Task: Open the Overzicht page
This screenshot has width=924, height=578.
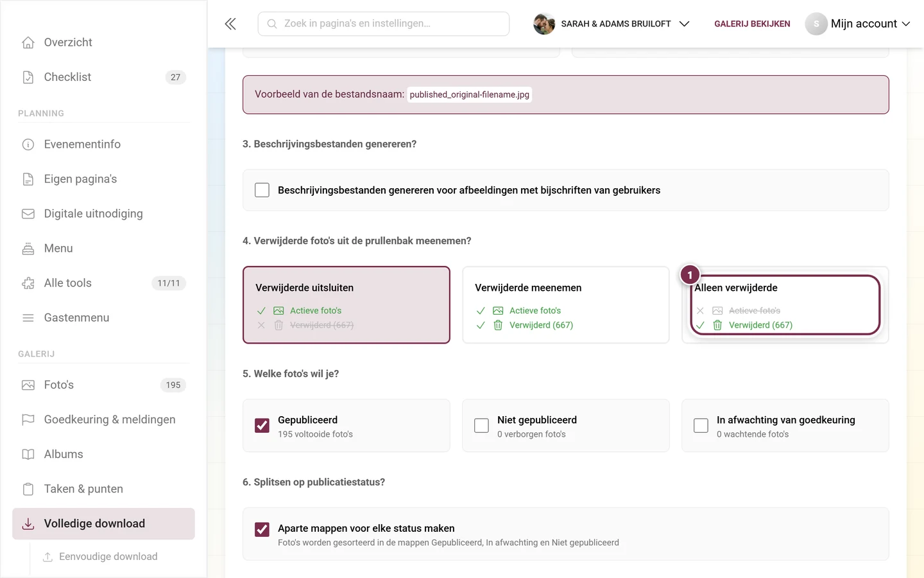Action: tap(103, 42)
